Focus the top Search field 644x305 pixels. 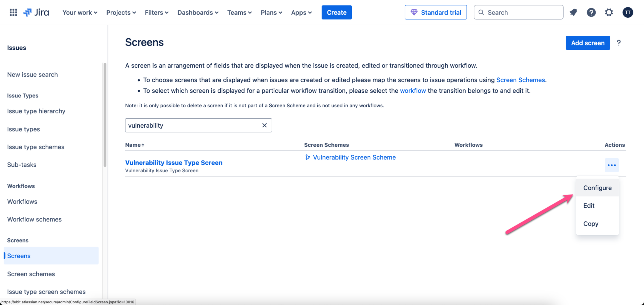point(518,12)
